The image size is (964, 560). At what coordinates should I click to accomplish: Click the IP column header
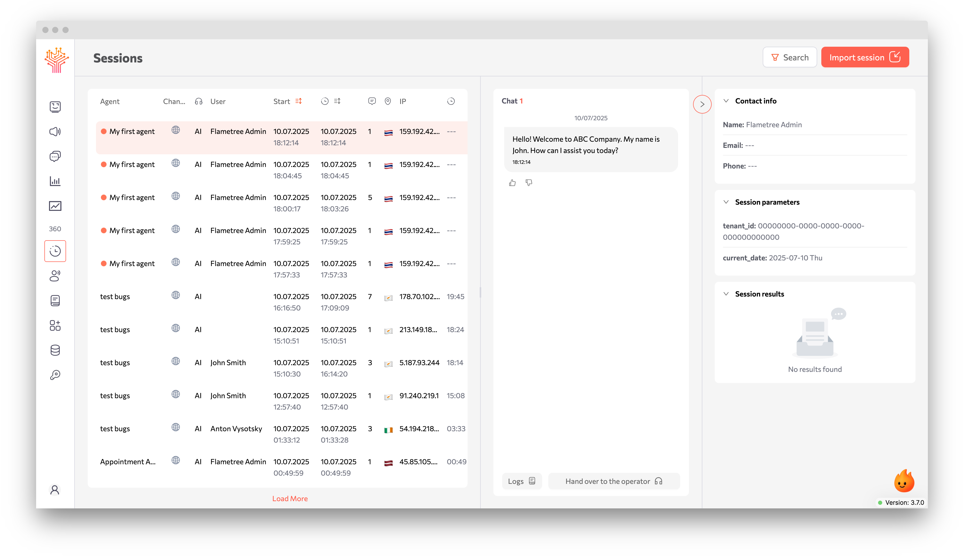click(403, 101)
